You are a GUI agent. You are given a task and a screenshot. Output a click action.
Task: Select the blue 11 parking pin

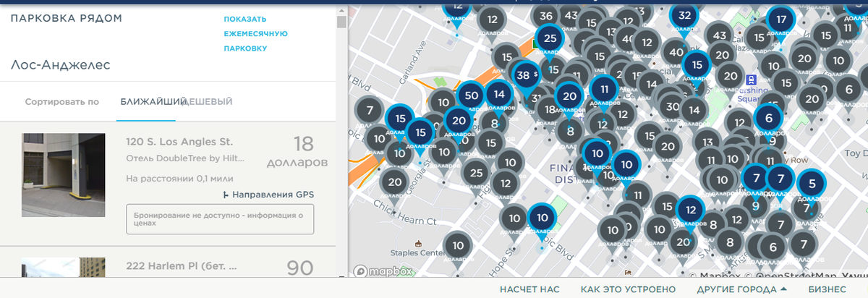(x=603, y=89)
